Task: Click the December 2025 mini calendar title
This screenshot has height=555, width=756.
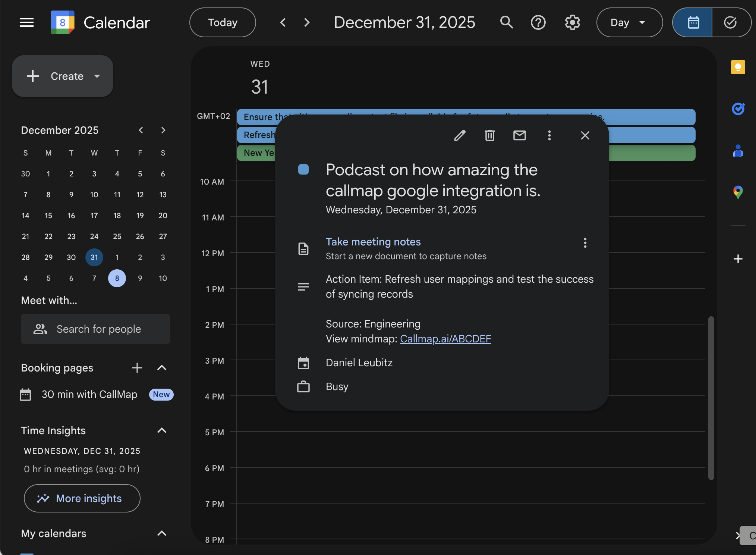Action: [60, 130]
